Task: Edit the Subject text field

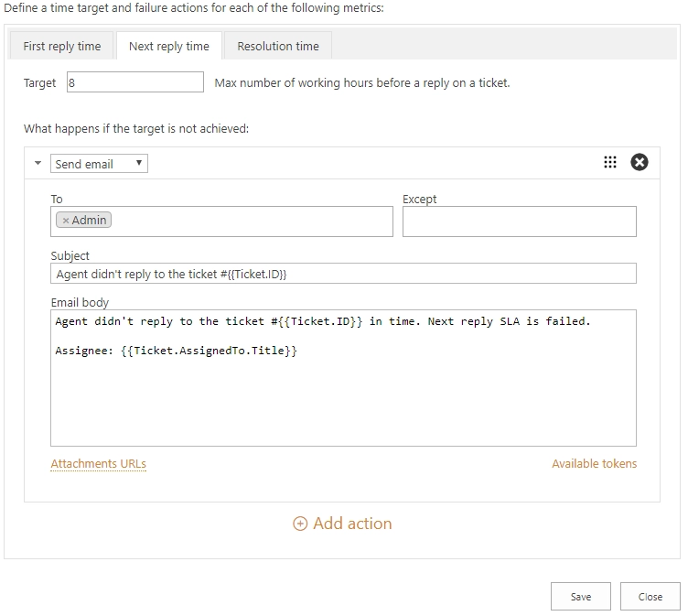Action: tap(343, 274)
